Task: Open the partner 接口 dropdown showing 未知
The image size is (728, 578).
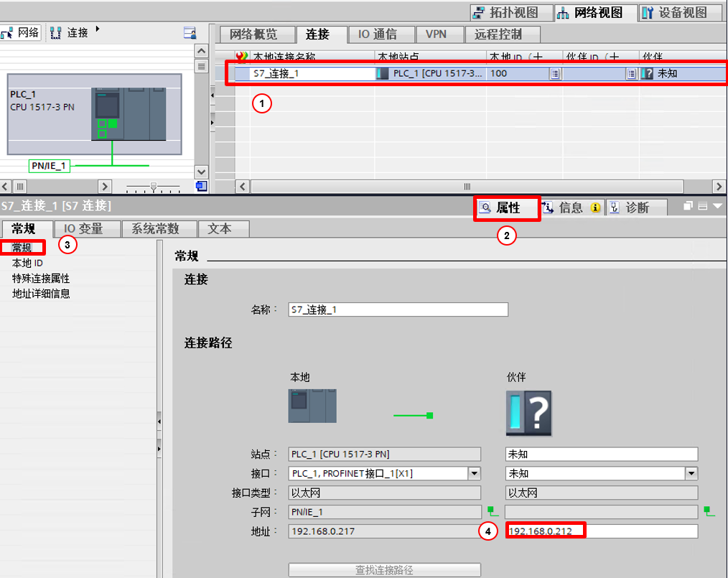Action: (x=690, y=473)
